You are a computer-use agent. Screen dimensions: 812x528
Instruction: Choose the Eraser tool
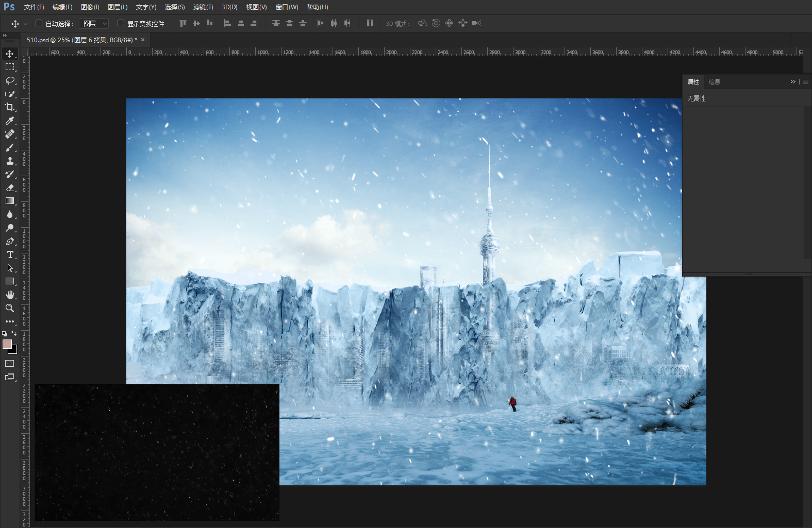pos(10,188)
